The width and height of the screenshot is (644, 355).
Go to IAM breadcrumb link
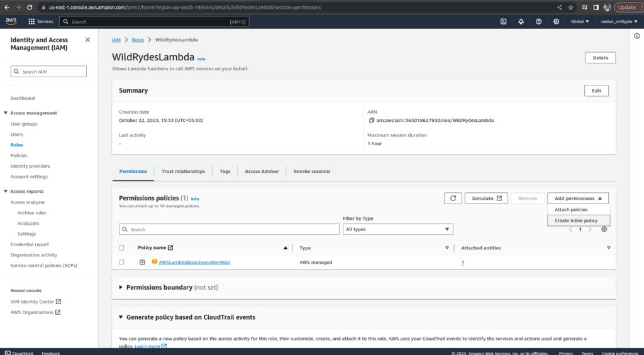(116, 40)
